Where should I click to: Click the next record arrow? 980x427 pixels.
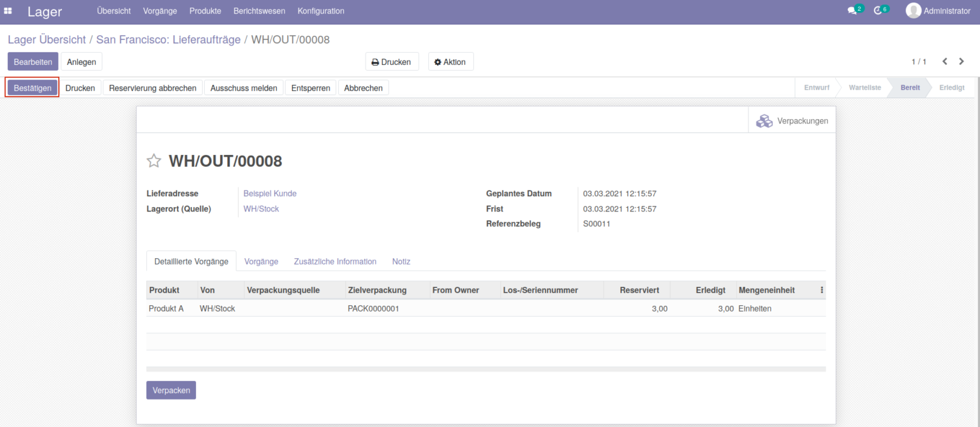pos(961,61)
